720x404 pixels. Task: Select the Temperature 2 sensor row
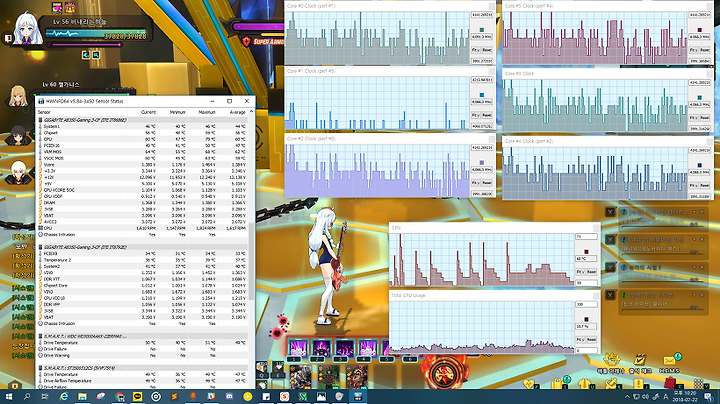[143, 260]
